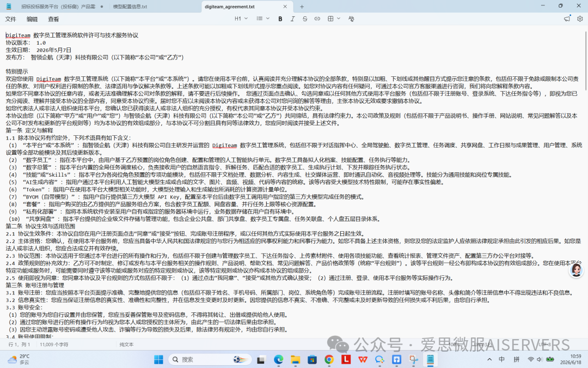
Task: Click the 纯文本 status bar button
Action: pyautogui.click(x=126, y=345)
